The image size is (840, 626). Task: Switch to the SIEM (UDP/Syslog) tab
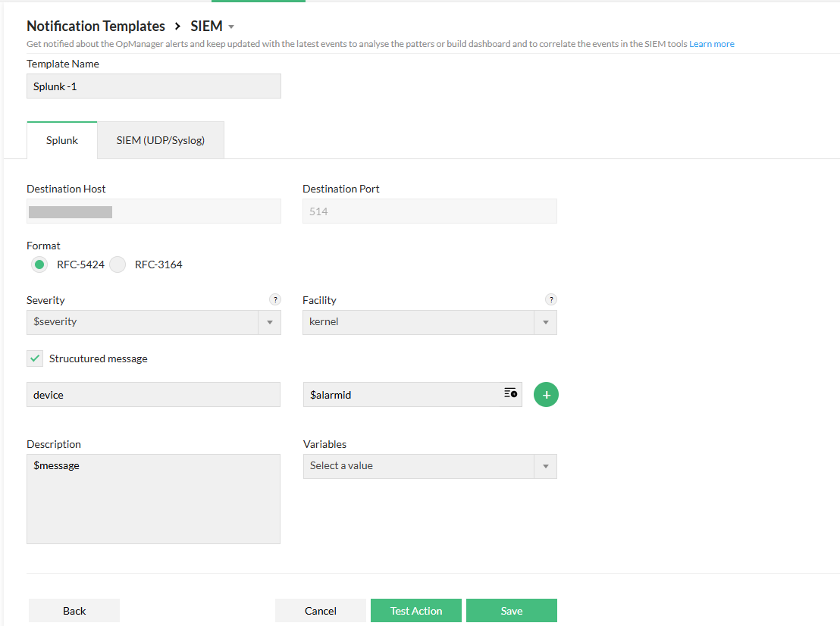click(160, 139)
